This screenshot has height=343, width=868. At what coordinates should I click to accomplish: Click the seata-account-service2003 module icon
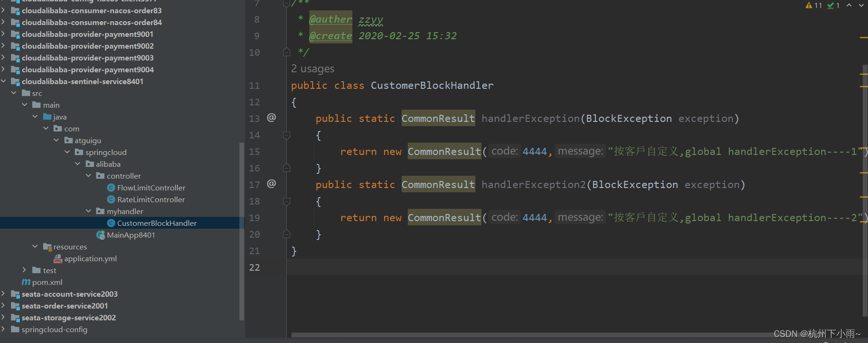15,294
